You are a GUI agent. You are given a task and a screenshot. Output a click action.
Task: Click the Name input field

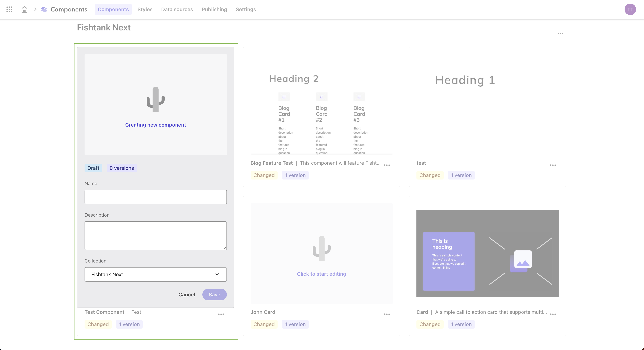point(156,197)
